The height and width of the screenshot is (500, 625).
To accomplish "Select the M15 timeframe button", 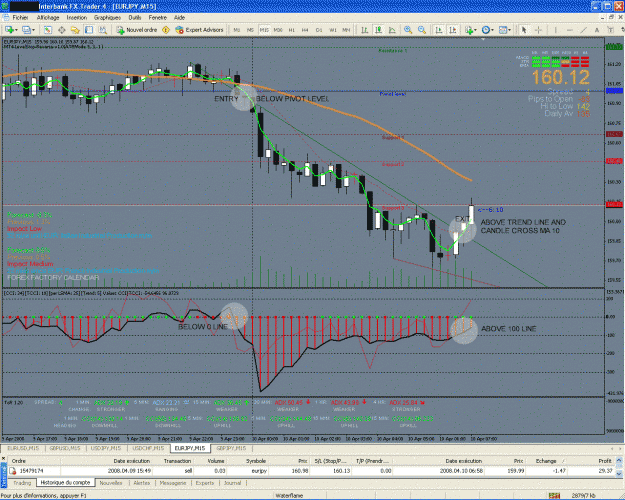I will (264, 30).
